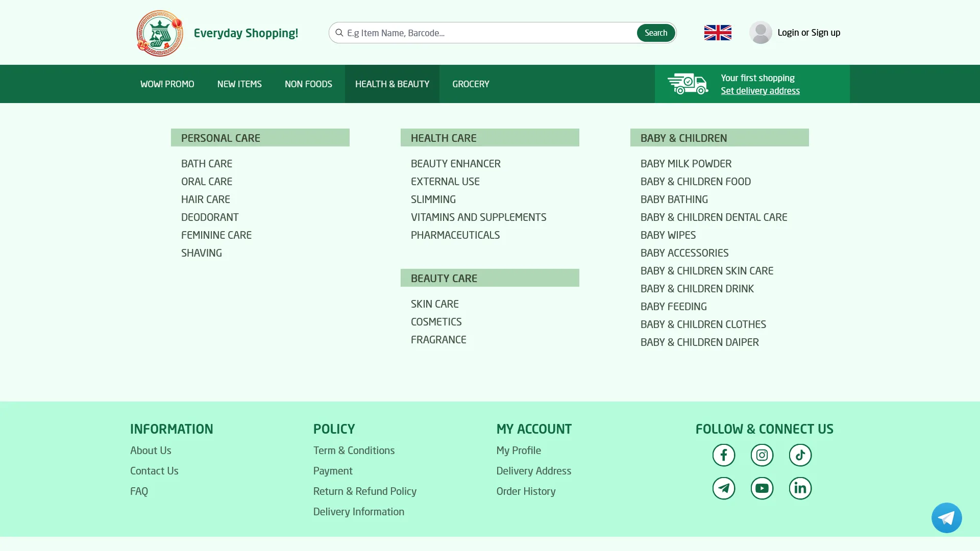Open the YouTube social icon
980x551 pixels.
pos(762,488)
